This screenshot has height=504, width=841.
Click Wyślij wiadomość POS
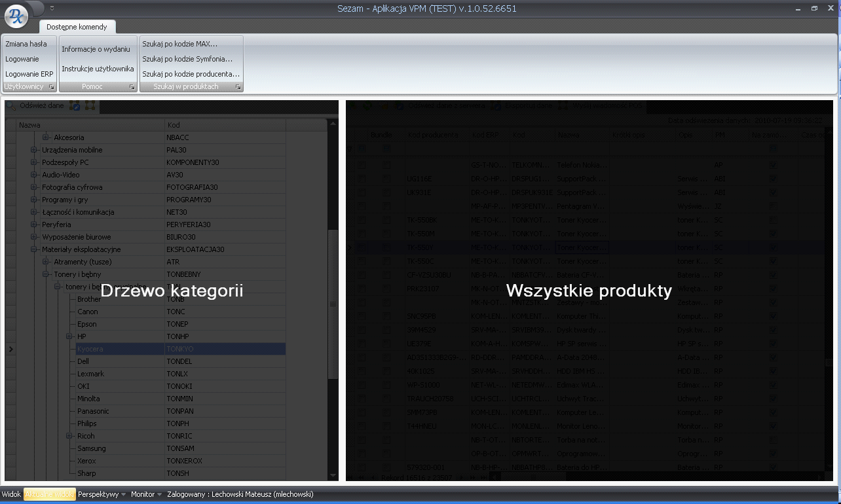pyautogui.click(x=607, y=105)
